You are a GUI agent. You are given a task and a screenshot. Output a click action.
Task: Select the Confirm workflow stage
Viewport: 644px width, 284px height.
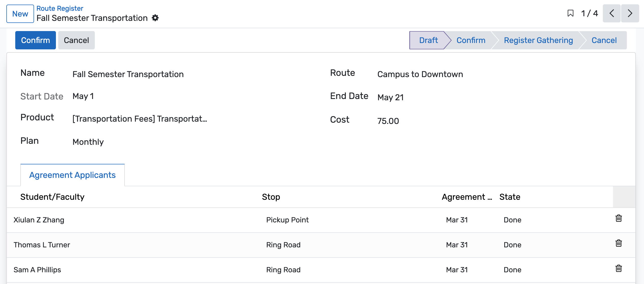(470, 40)
